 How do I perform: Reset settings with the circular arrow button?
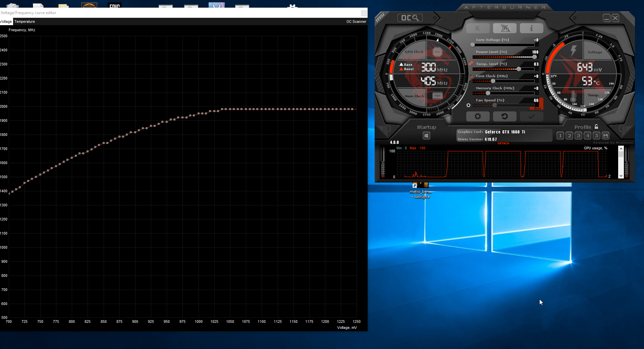click(504, 116)
